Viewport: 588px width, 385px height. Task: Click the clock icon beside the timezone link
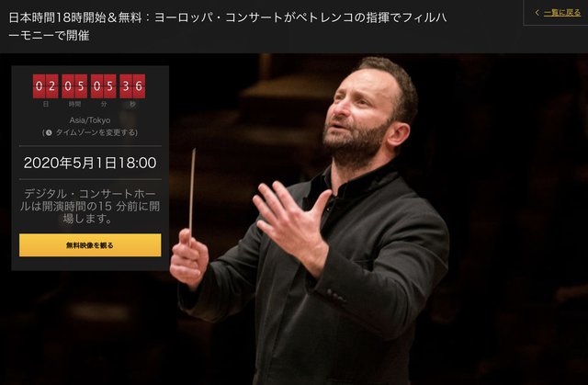(49, 132)
